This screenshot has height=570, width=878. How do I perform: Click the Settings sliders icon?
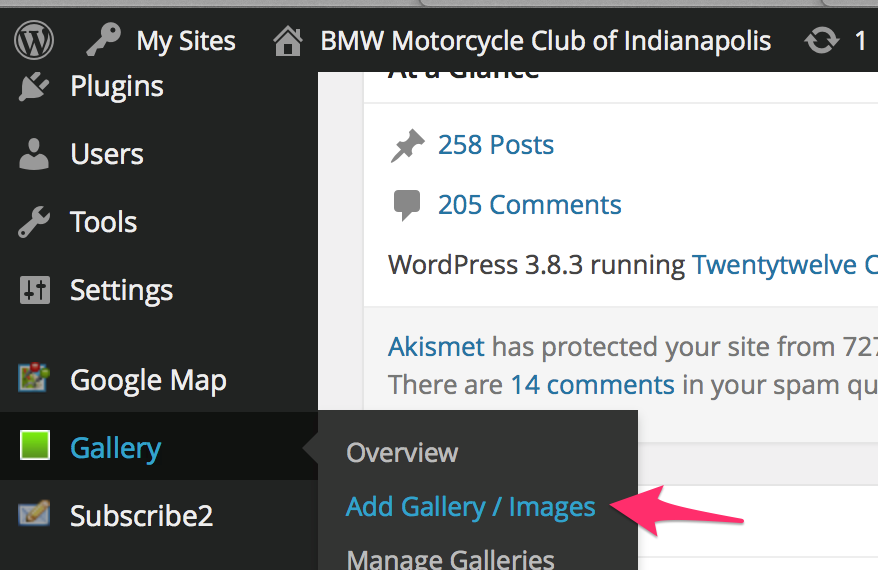35,290
